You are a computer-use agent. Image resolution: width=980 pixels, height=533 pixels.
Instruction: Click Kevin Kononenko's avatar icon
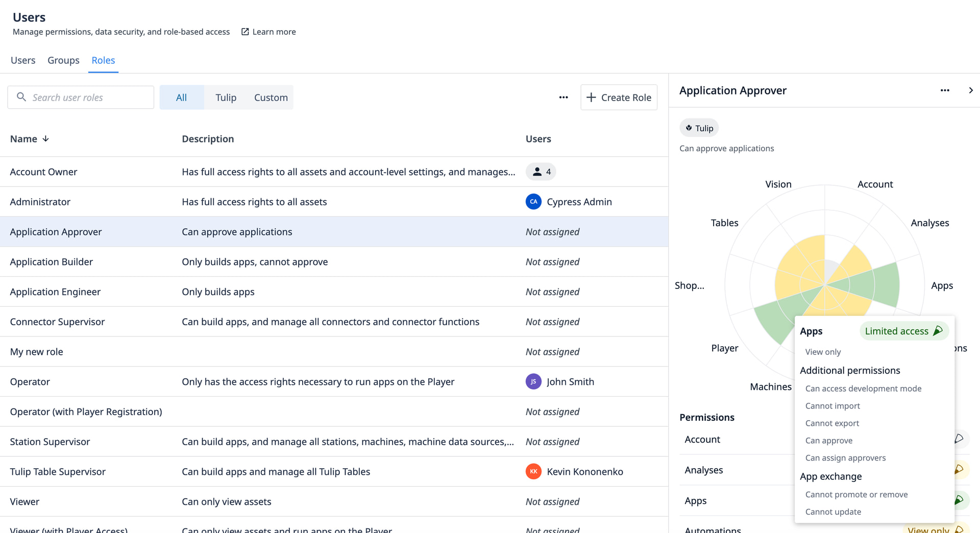(x=533, y=472)
